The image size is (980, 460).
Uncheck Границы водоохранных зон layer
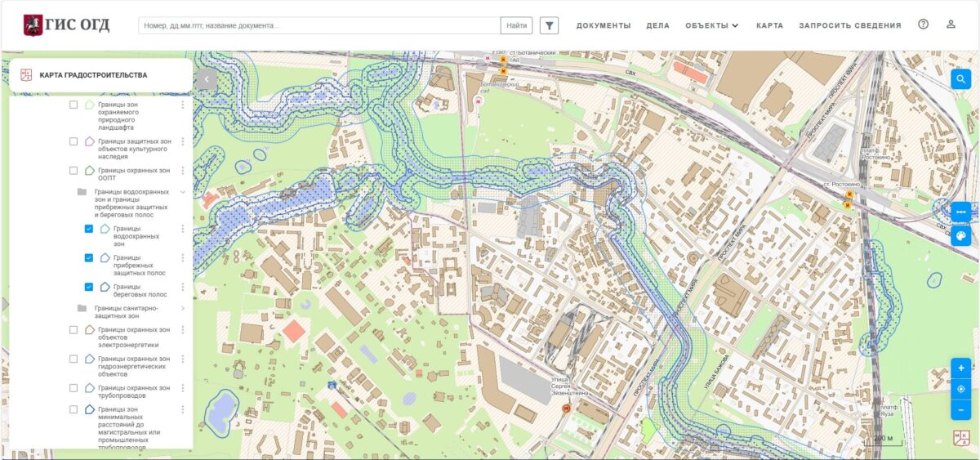pyautogui.click(x=89, y=229)
